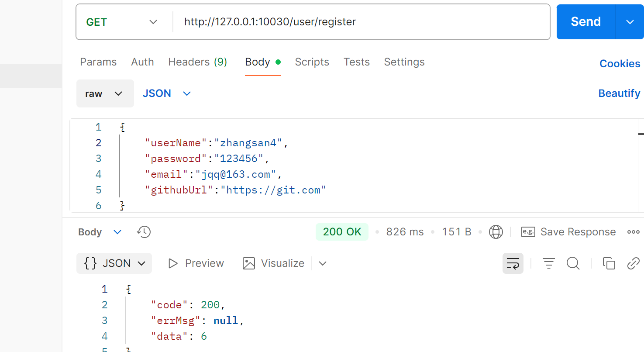Open the response three-dots more menu
644x352 pixels.
pyautogui.click(x=634, y=232)
